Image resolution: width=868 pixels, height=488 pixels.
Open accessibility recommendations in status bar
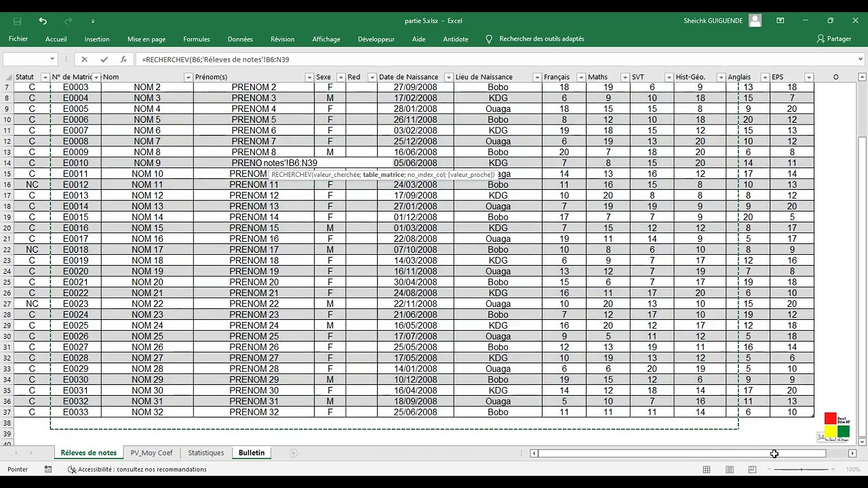pos(137,469)
